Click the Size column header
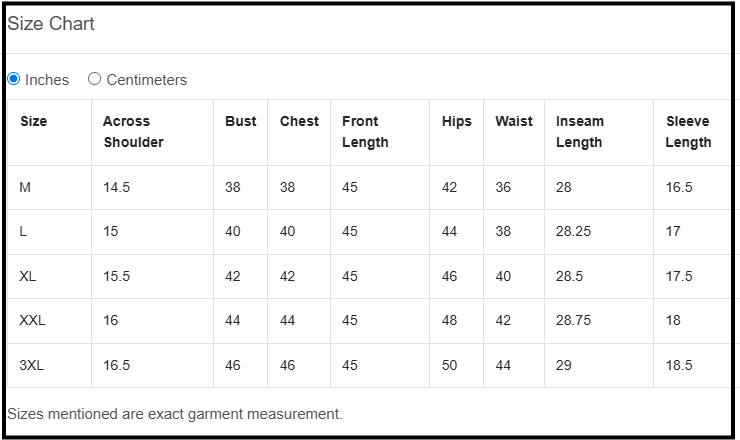This screenshot has height=440, width=740. point(34,121)
